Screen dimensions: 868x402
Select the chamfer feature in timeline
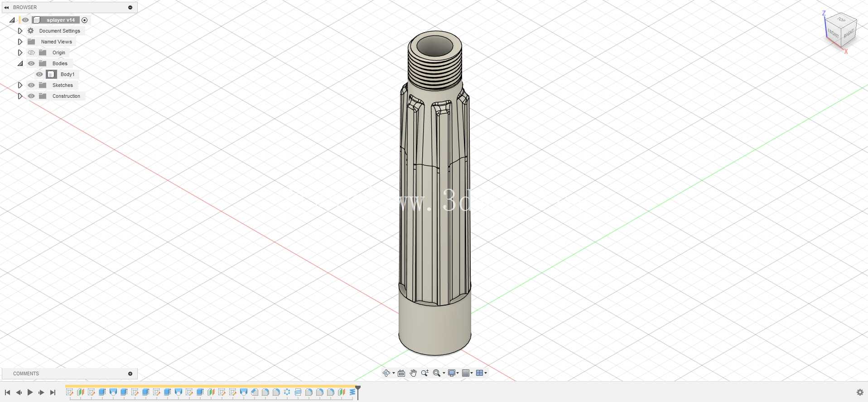coord(254,392)
